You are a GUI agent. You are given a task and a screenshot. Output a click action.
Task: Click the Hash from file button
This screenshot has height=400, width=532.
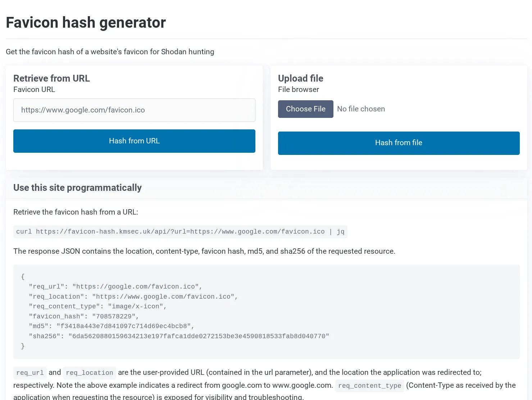click(x=399, y=143)
